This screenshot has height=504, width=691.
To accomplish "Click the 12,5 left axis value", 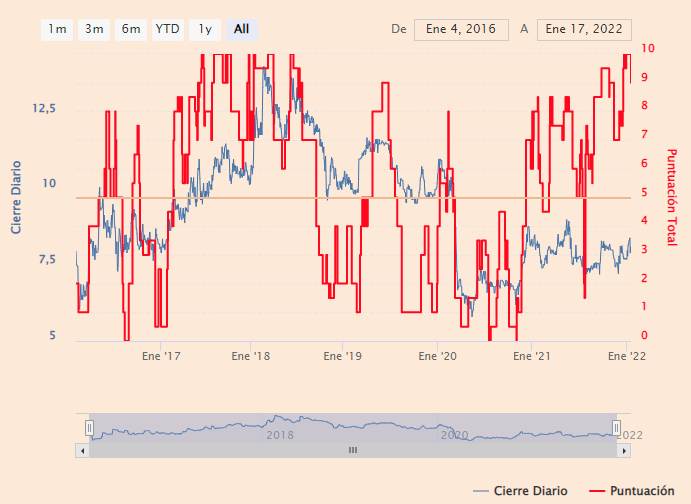I will click(x=44, y=108).
